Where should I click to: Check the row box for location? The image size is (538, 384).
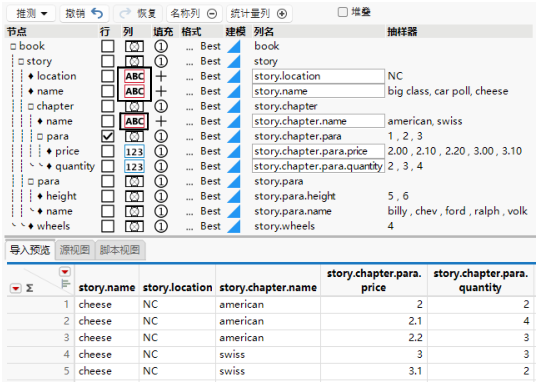click(x=108, y=76)
